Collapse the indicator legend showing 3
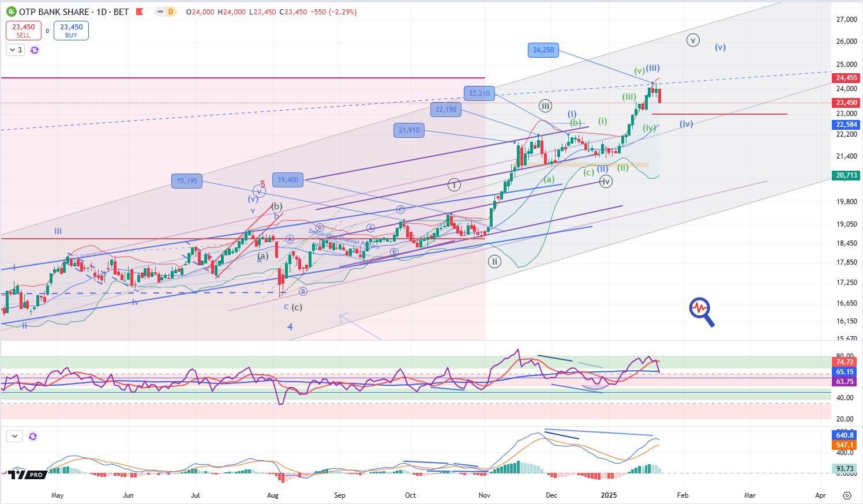863x504 pixels. coord(16,50)
